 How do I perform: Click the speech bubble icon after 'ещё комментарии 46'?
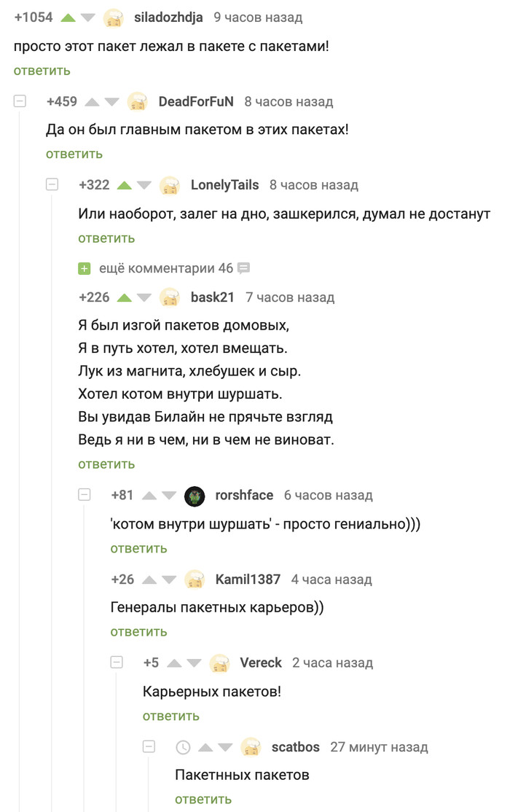[x=243, y=268]
